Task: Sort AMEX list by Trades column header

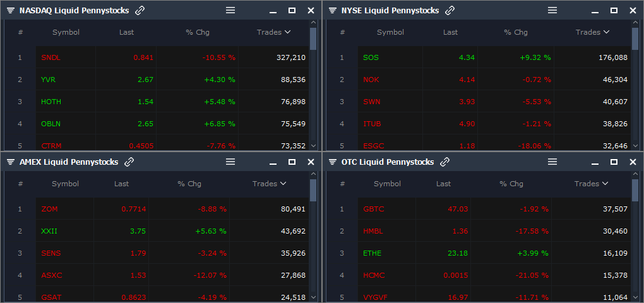Action: pos(269,184)
